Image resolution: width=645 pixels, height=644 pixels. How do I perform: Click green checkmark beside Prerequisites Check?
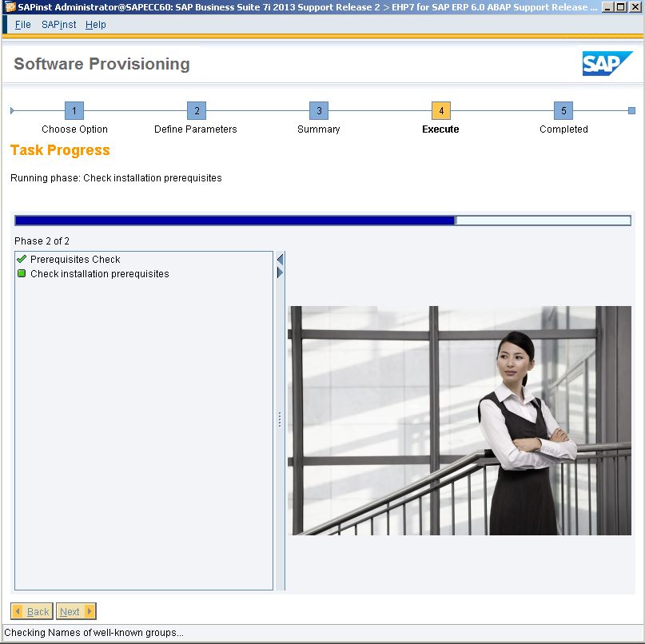click(22, 259)
